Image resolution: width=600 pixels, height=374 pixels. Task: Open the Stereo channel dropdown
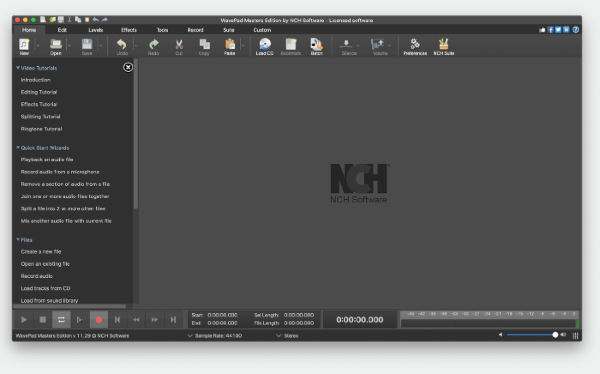click(x=287, y=336)
